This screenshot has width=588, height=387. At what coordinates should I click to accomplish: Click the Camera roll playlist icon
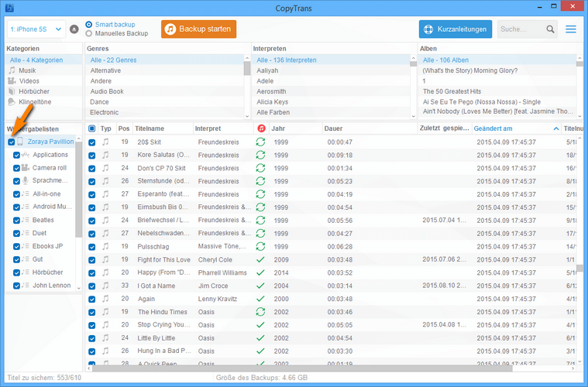click(26, 167)
